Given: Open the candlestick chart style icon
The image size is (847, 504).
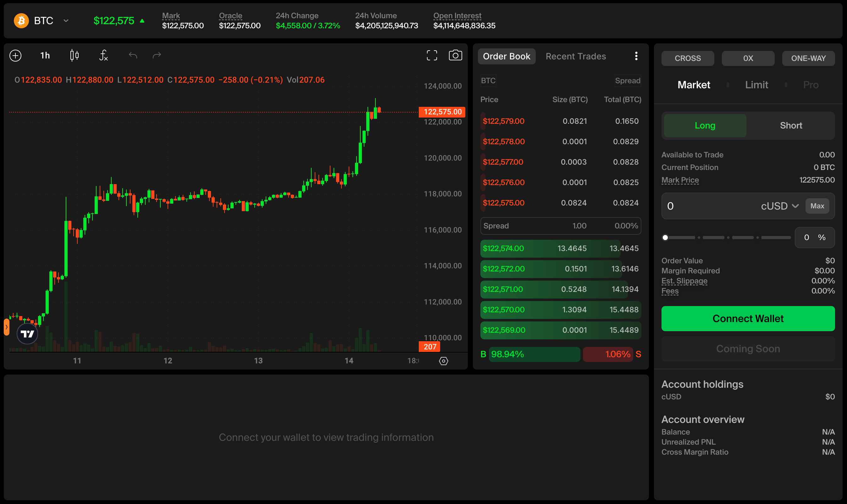Looking at the screenshot, I should click(x=75, y=55).
